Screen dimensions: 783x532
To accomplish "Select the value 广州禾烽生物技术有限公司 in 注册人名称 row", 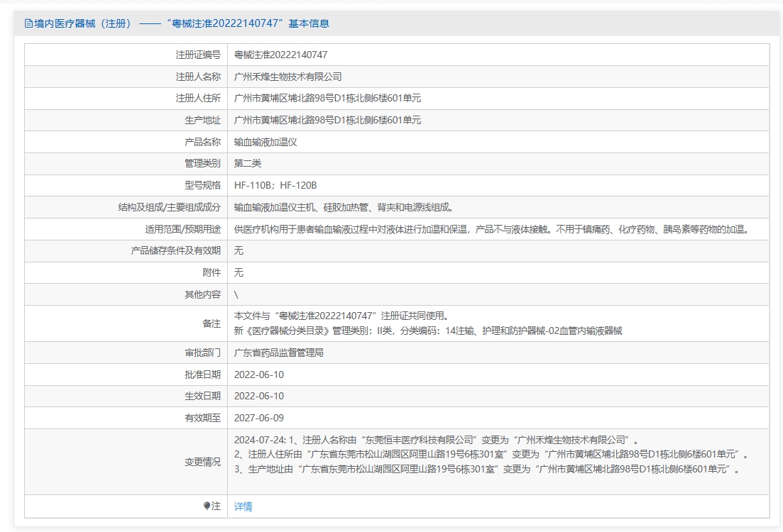I will pos(288,77).
